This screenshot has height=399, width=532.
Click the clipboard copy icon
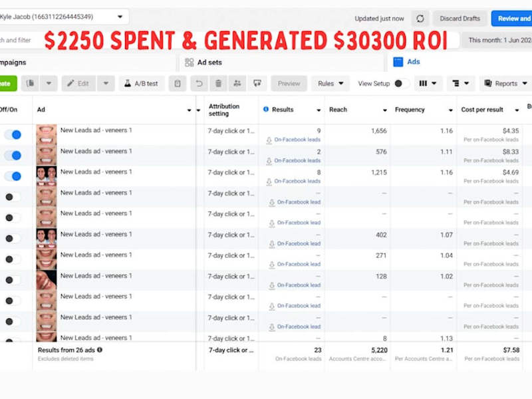coord(178,84)
